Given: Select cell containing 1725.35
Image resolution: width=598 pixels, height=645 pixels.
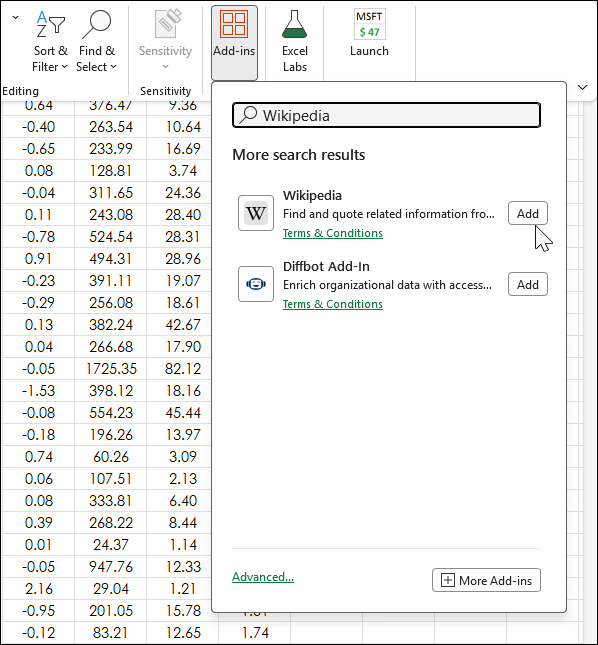Looking at the screenshot, I should [x=111, y=369].
